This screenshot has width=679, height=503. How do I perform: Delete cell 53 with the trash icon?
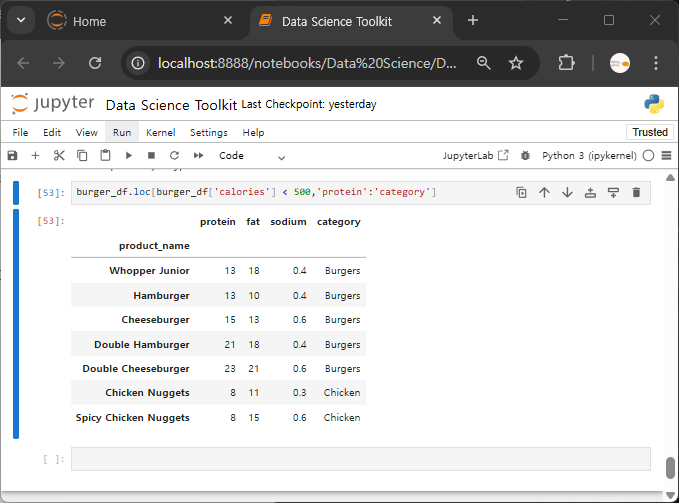click(636, 193)
